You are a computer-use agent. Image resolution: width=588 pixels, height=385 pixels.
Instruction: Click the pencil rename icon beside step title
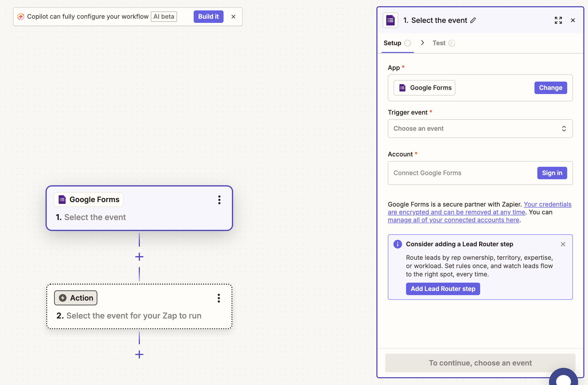tap(473, 20)
